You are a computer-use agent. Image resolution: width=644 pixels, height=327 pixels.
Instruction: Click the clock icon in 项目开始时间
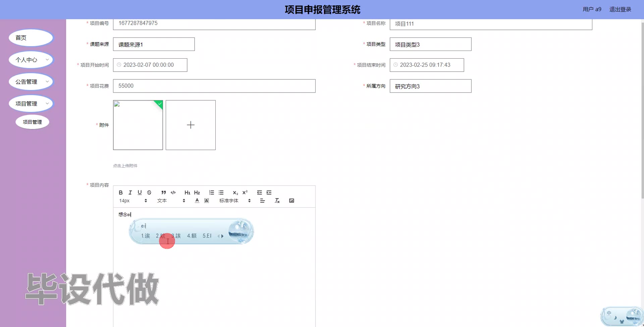(x=119, y=65)
